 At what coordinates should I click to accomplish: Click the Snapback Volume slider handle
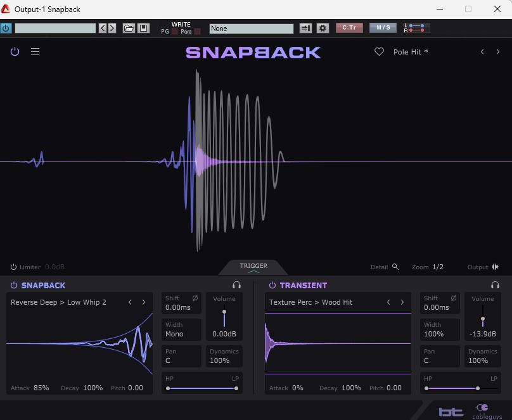point(224,312)
